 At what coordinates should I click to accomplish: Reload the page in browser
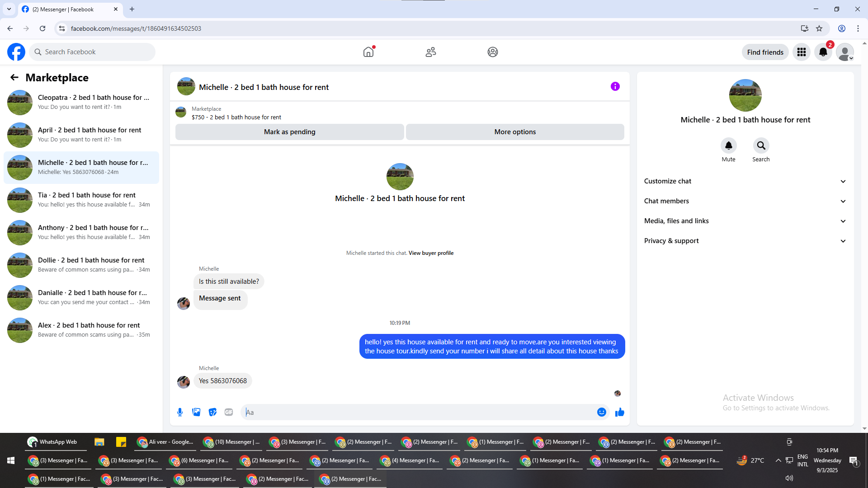click(42, 28)
